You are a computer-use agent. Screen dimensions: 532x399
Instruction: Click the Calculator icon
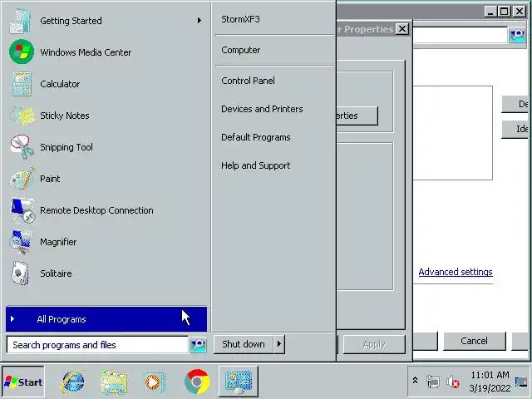tap(22, 84)
